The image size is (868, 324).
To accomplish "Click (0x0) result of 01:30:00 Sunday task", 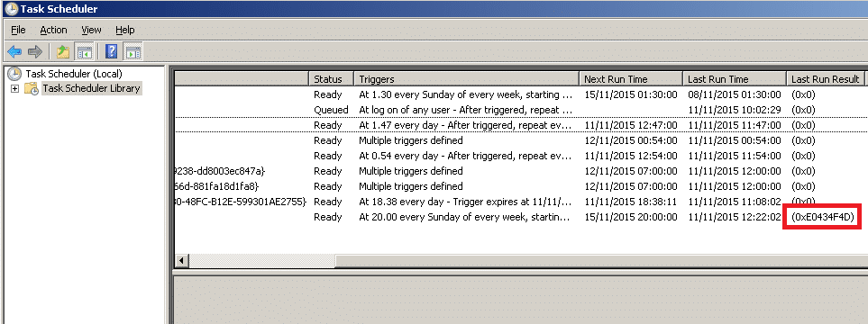I will coord(803,95).
